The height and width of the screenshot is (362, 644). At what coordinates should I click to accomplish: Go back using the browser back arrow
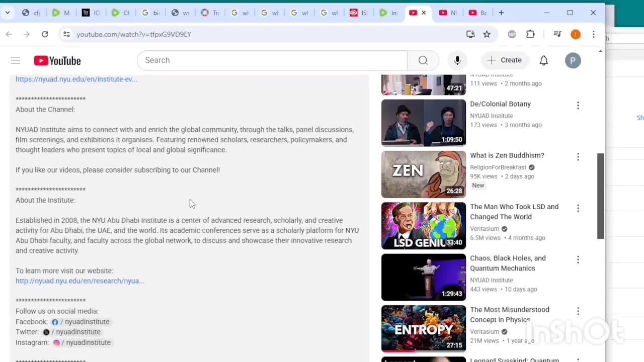(x=9, y=34)
